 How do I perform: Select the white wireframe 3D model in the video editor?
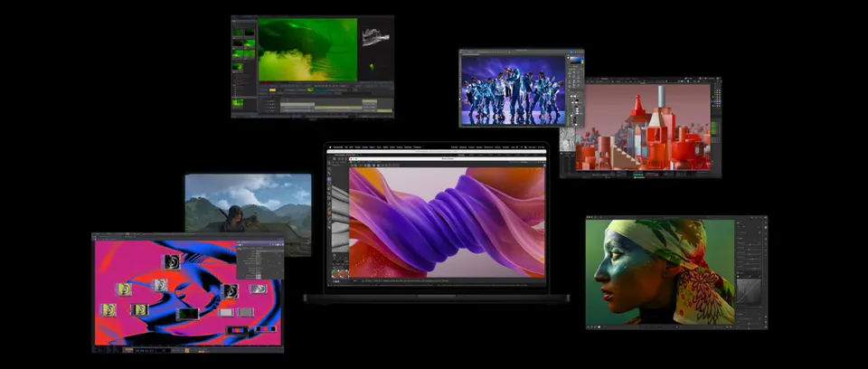point(376,37)
